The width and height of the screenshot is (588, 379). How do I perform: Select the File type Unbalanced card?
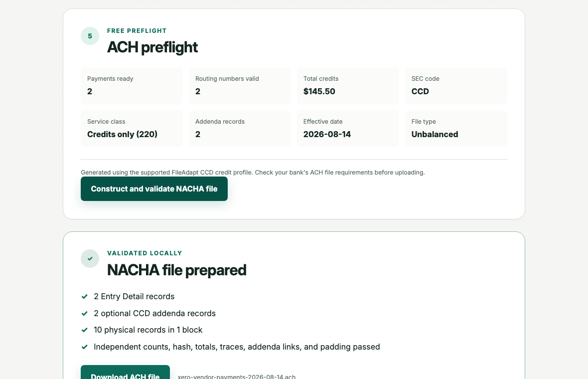[x=456, y=129]
